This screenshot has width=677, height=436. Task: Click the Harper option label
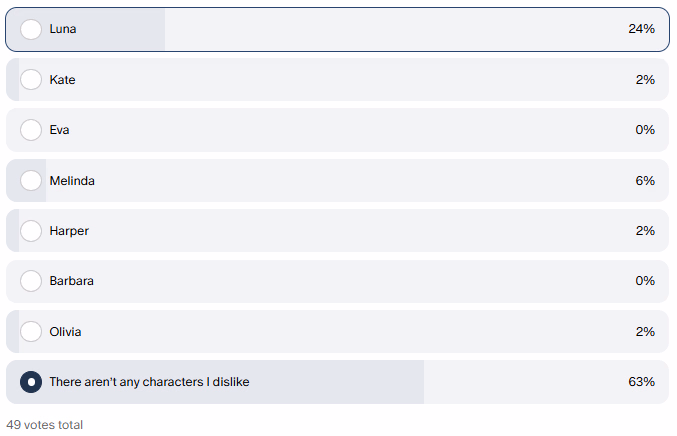(69, 231)
